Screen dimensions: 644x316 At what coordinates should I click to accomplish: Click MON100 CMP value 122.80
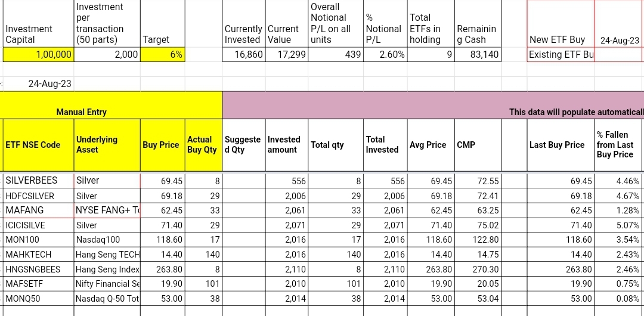pos(478,240)
